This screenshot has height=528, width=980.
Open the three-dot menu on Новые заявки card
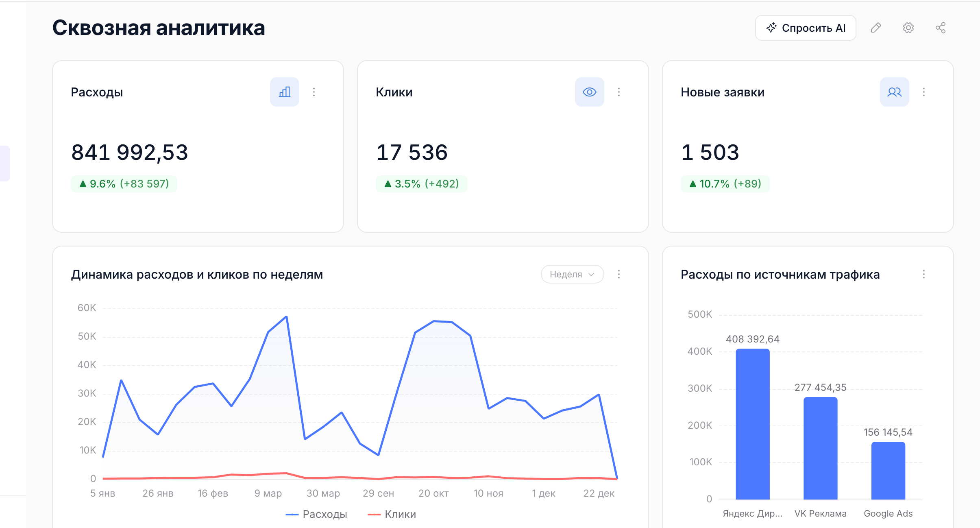coord(924,92)
